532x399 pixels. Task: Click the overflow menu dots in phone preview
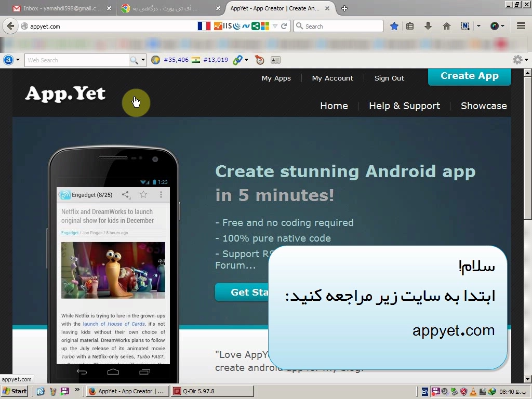click(x=161, y=194)
